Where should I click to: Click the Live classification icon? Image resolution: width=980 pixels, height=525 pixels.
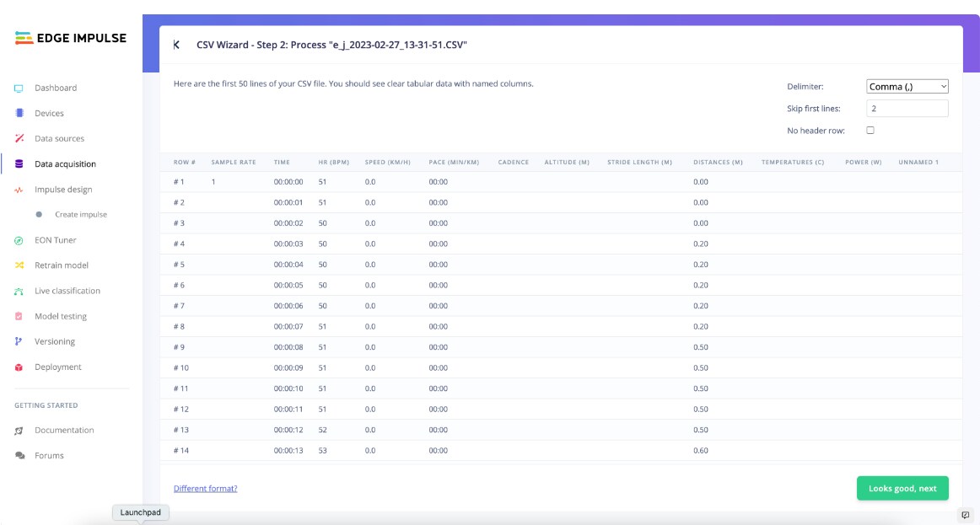(19, 291)
